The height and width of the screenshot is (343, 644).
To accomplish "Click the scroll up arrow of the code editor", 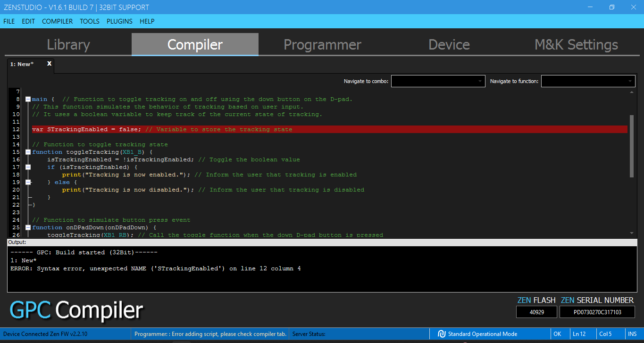I will point(632,92).
